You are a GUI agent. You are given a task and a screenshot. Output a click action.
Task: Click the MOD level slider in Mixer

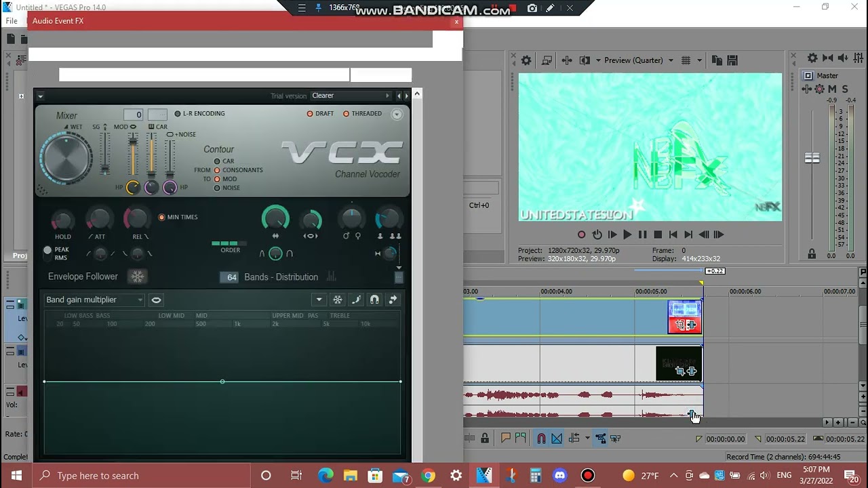tap(133, 154)
